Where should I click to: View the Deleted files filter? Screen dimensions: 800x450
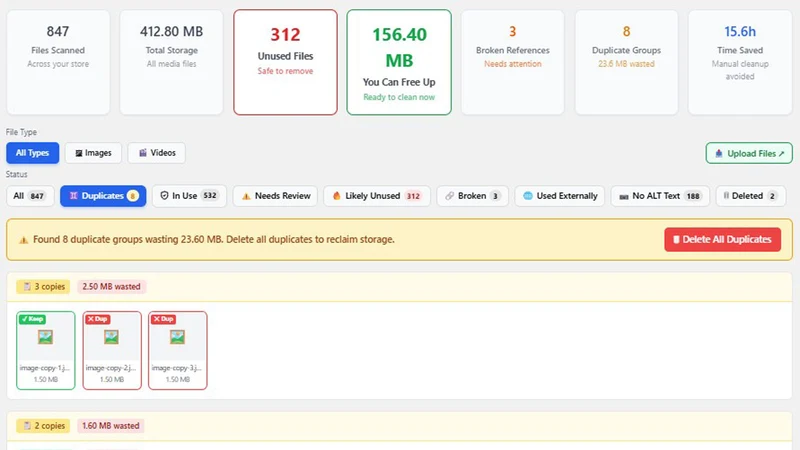click(751, 196)
